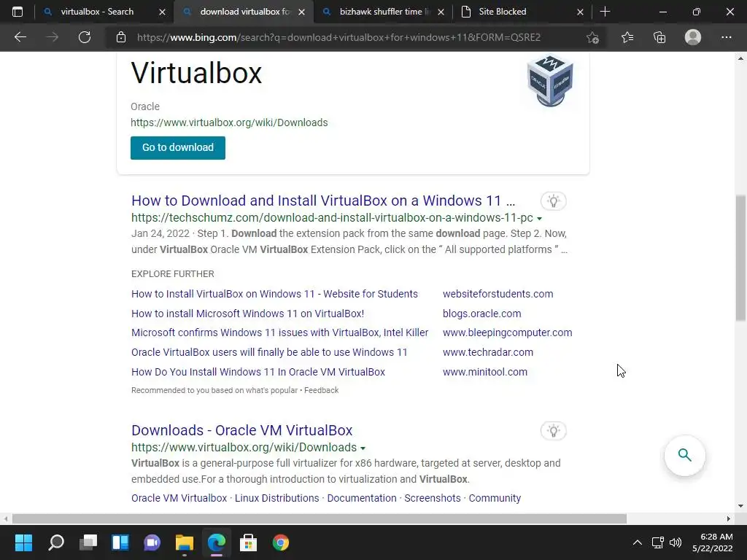
Task: Open virtualbox.org/wiki/Downloads link in card
Action: [x=229, y=122]
